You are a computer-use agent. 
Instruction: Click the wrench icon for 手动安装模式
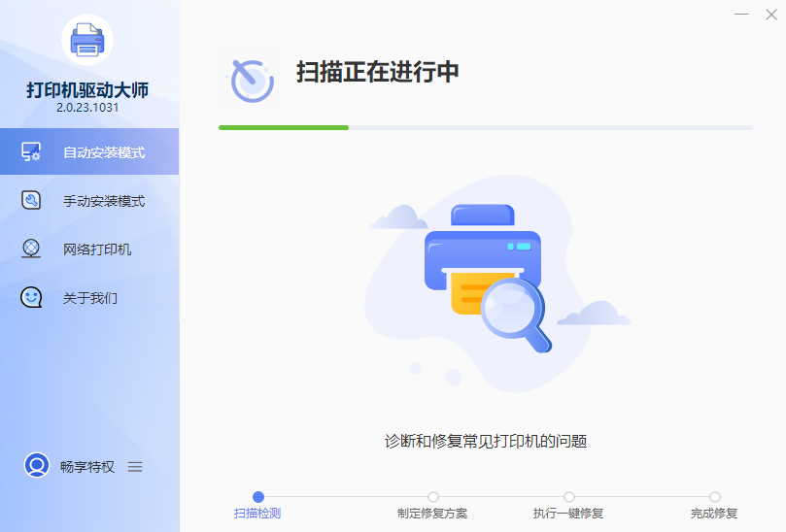31,201
